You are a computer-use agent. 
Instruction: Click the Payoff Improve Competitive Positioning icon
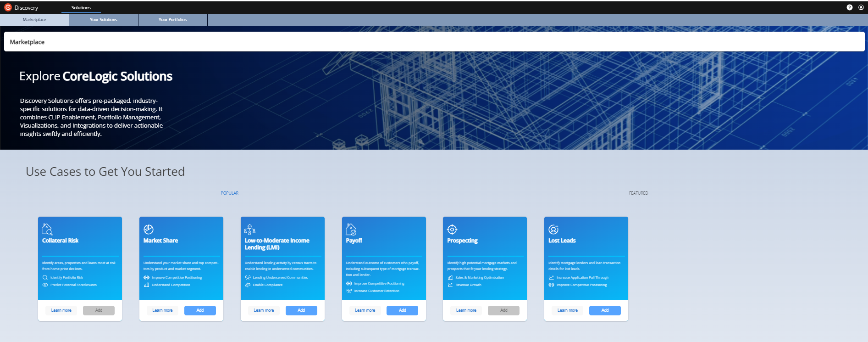tap(349, 283)
